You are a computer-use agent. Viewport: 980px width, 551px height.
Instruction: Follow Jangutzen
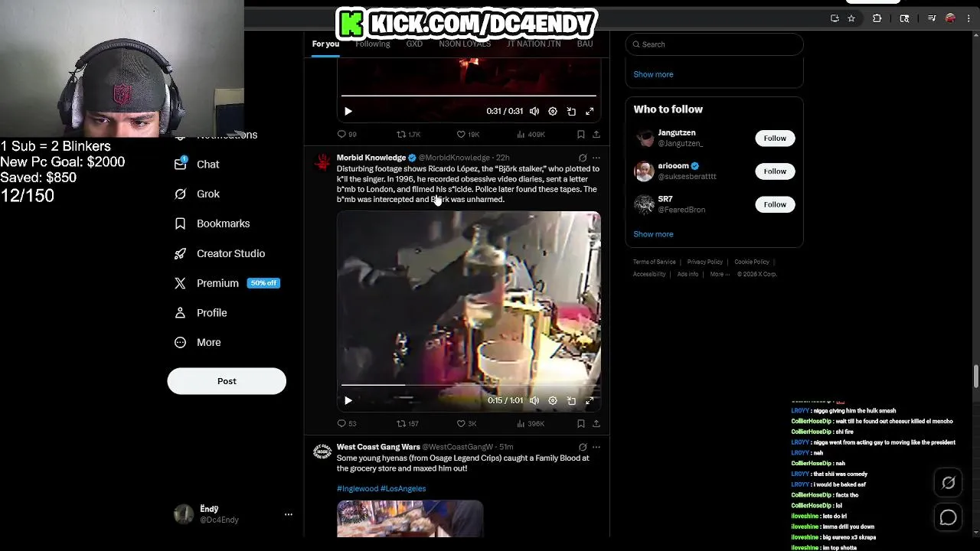(x=775, y=139)
